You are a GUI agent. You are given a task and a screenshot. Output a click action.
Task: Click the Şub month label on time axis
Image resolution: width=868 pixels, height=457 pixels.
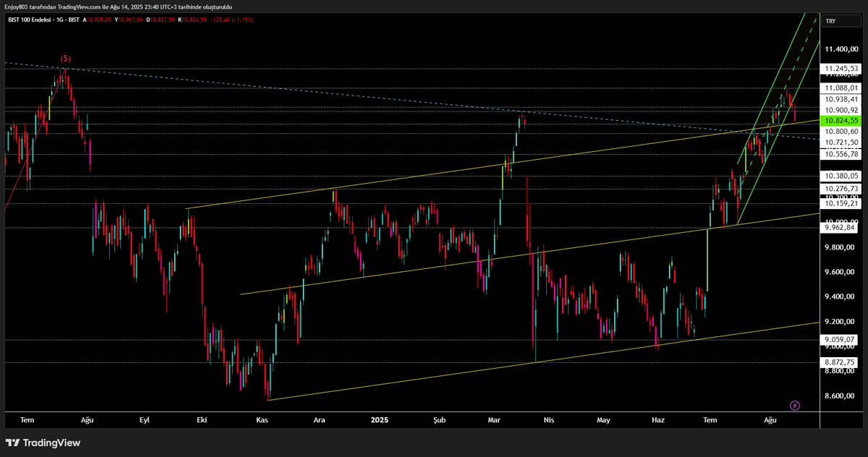click(440, 419)
